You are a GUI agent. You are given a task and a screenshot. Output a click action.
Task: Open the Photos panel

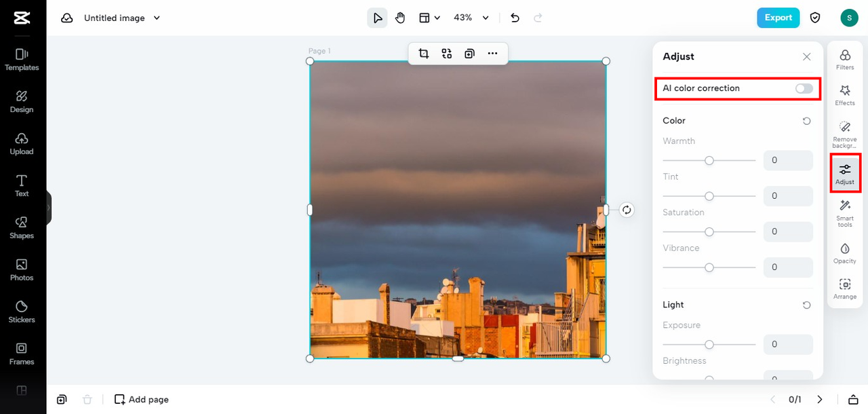(22, 270)
